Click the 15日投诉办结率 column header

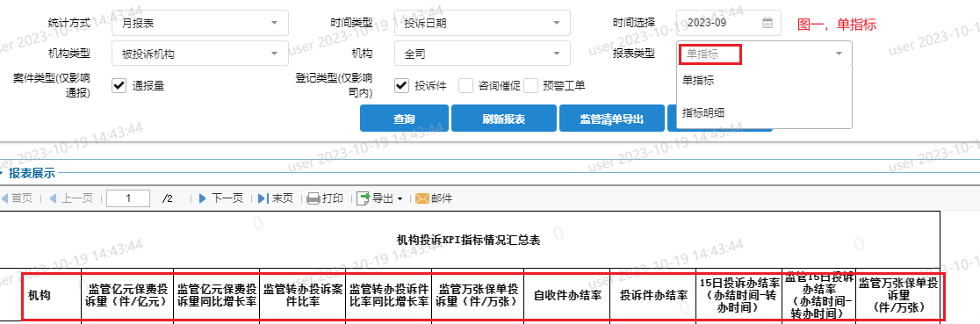pos(739,296)
